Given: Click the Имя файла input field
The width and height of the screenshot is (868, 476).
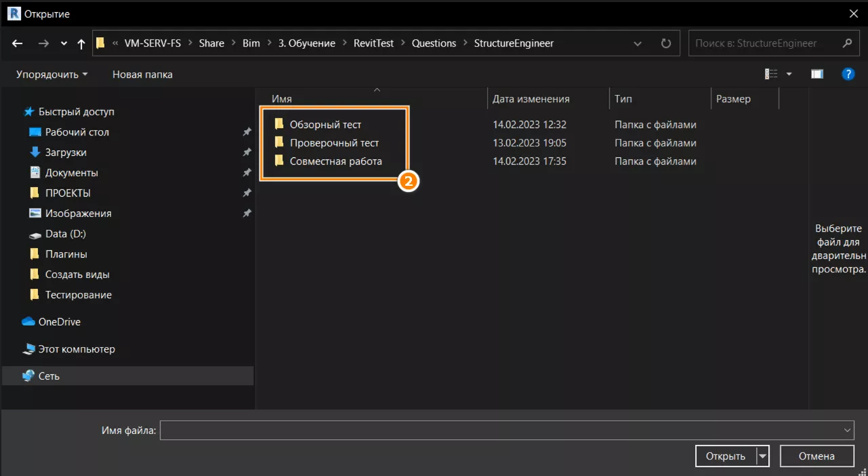Looking at the screenshot, I should click(501, 430).
